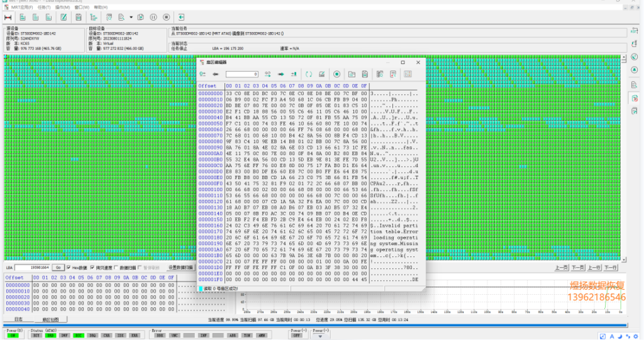Screen dimensions: 644x340
Task: Click the refresh document icon in main toolbar
Action: pyautogui.click(x=109, y=17)
